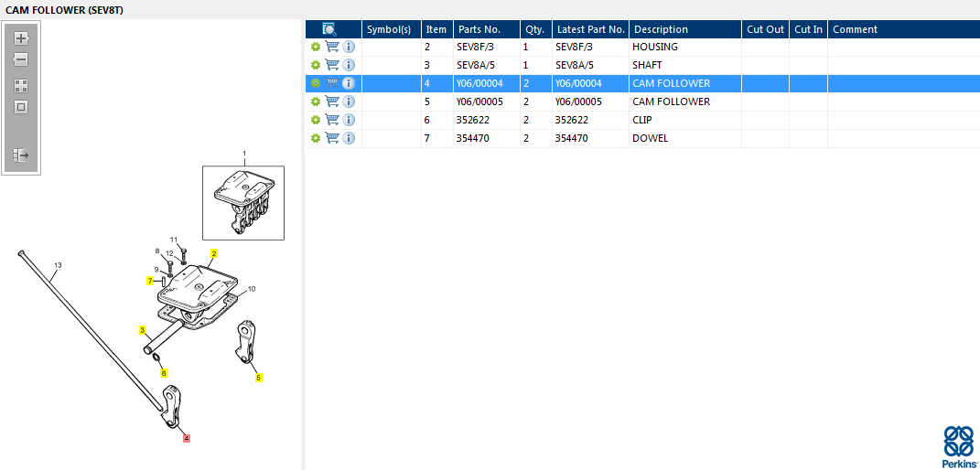Click the Cut In column header
Image resolution: width=980 pixels, height=470 pixels.
click(x=809, y=29)
